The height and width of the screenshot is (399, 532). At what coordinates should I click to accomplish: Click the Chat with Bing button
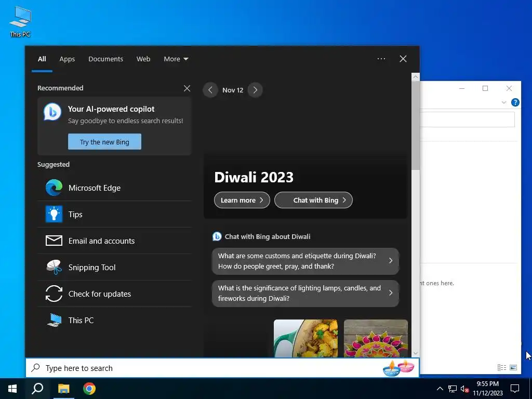click(313, 200)
